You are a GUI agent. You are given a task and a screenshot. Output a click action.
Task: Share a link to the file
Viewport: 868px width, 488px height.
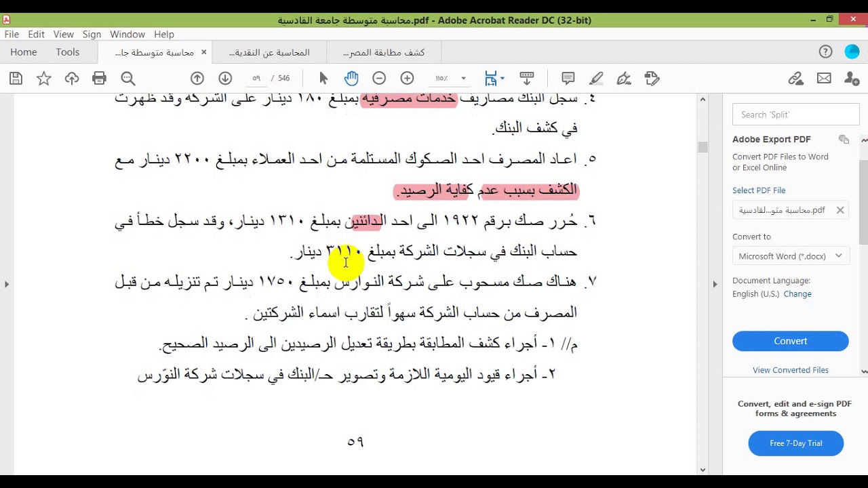pyautogui.click(x=796, y=79)
